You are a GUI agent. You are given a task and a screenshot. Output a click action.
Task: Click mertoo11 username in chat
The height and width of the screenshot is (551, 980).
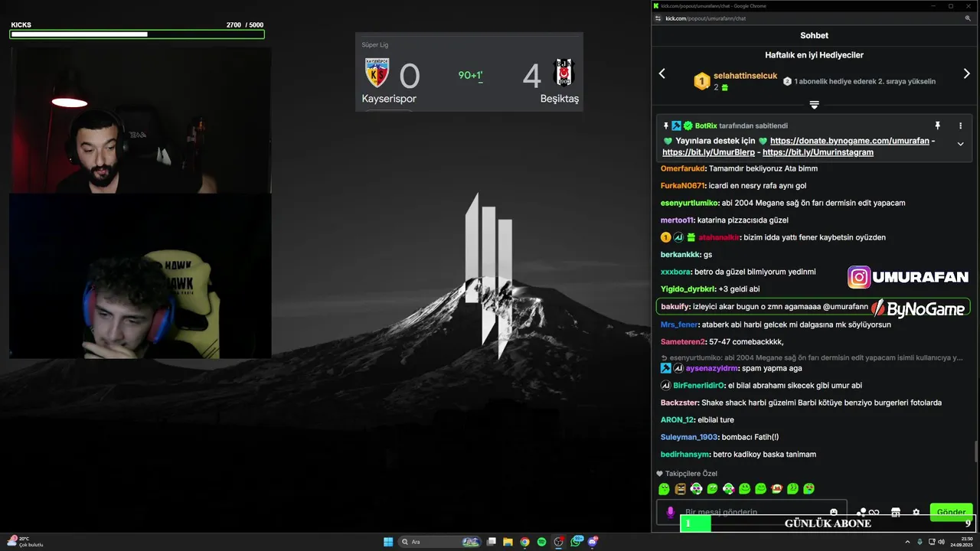[x=677, y=220]
